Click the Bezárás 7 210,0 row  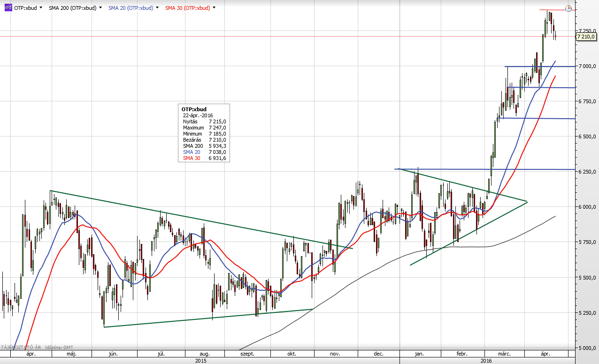pyautogui.click(x=204, y=140)
